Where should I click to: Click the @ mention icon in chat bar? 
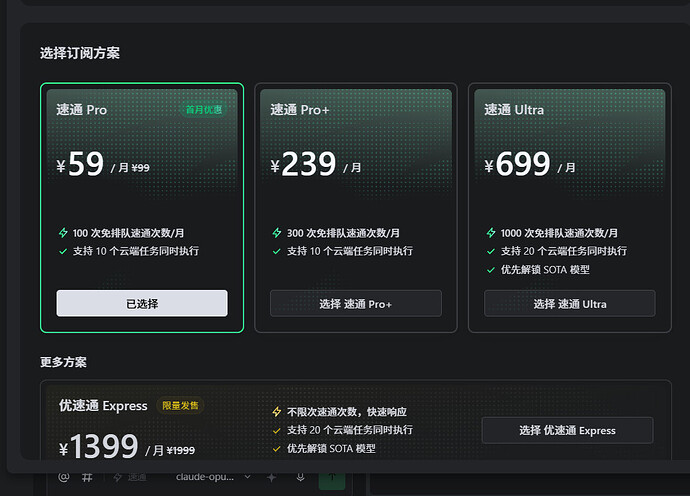[64, 477]
